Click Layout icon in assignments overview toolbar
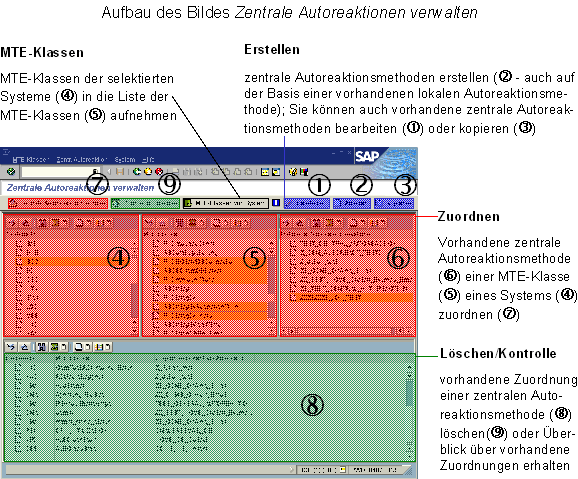This screenshot has height=479, width=578. (100, 347)
